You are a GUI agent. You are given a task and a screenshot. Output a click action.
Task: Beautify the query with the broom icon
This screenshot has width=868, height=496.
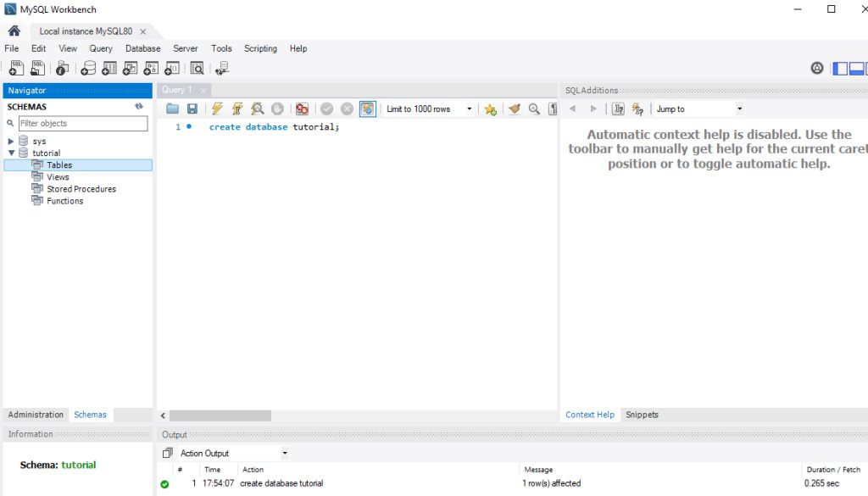pos(515,109)
